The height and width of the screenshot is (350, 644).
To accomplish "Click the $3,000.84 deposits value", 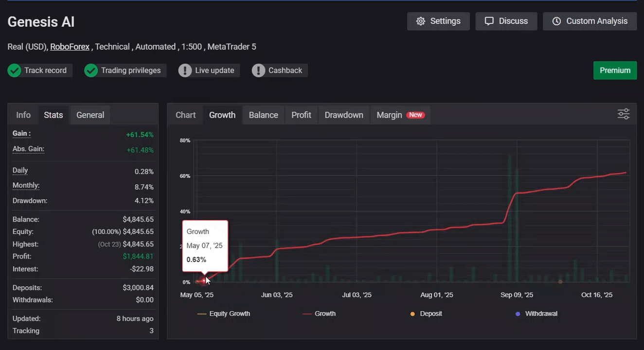I will pos(138,288).
